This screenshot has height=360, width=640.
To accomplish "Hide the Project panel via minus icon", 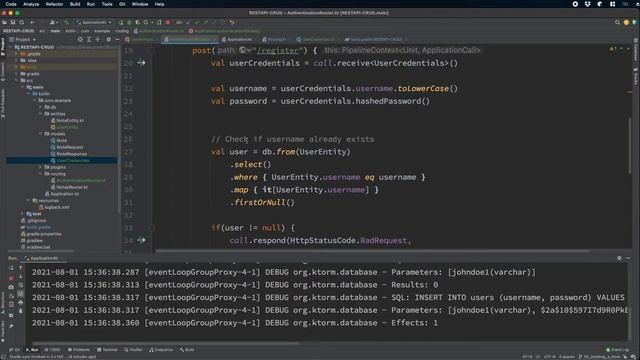I will click(x=117, y=40).
